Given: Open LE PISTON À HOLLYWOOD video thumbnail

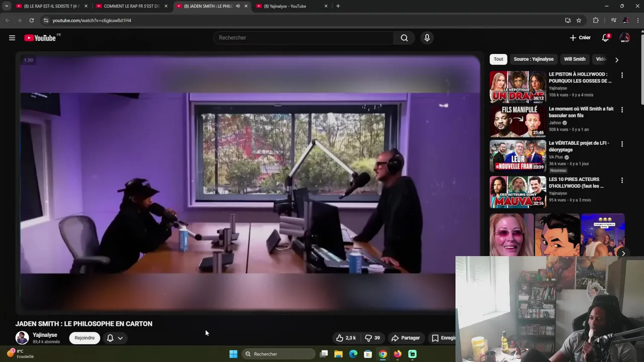Looking at the screenshot, I should click(518, 87).
